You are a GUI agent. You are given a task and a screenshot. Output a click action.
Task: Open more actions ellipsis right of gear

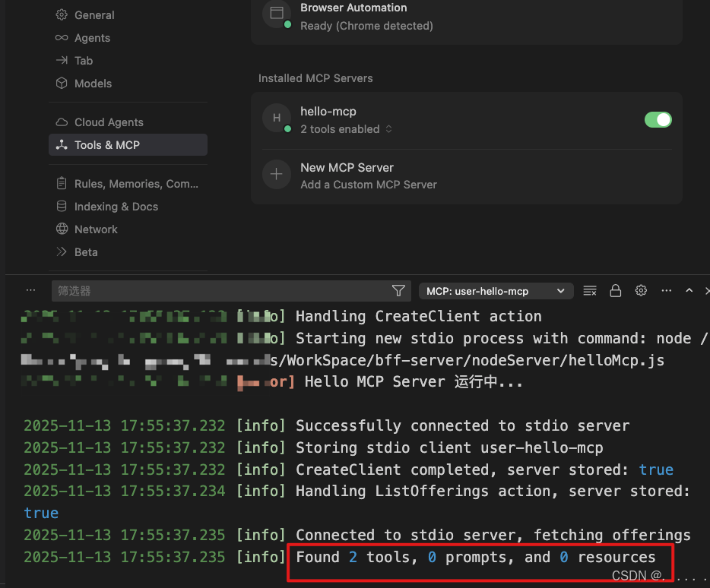[x=667, y=291]
